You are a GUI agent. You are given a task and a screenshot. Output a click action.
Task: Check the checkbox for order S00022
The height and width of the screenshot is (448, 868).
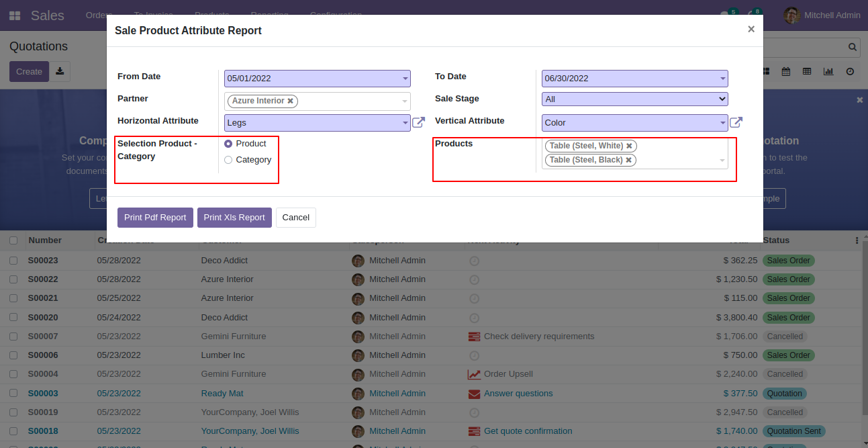point(13,279)
